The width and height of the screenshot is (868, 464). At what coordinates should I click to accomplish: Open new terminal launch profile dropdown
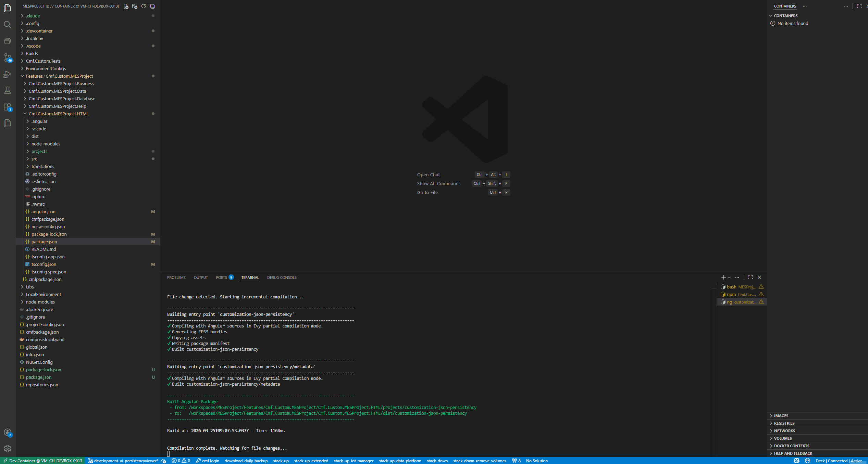(729, 278)
